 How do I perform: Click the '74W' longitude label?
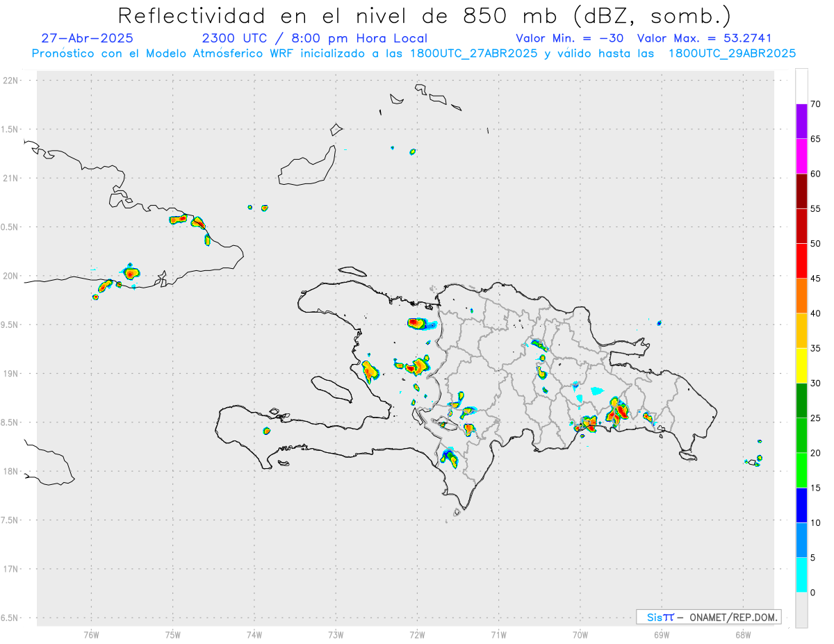254,634
